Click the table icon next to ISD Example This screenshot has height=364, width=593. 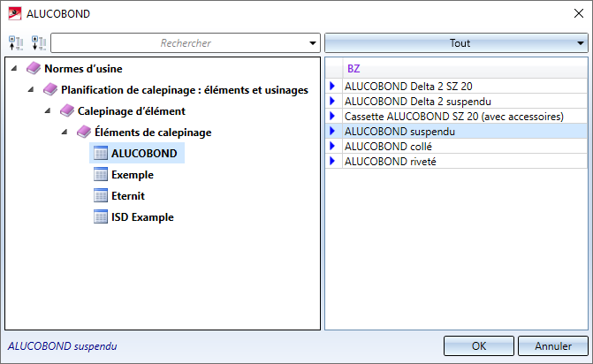point(101,216)
